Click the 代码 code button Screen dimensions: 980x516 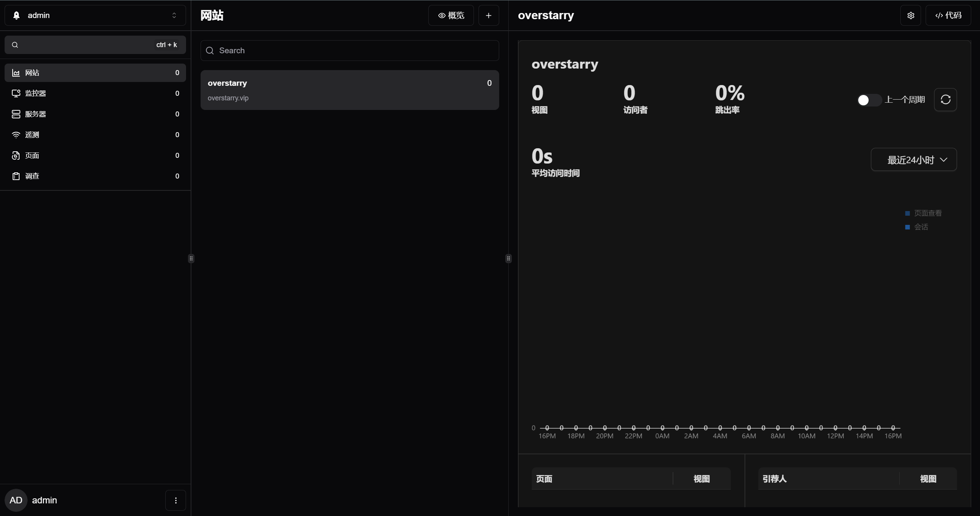[x=948, y=15]
